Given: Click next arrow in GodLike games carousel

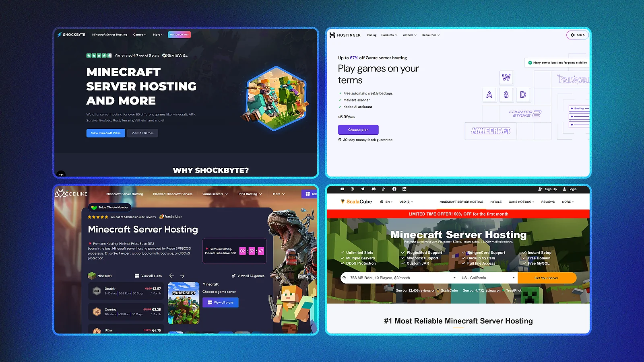Looking at the screenshot, I should (x=182, y=276).
